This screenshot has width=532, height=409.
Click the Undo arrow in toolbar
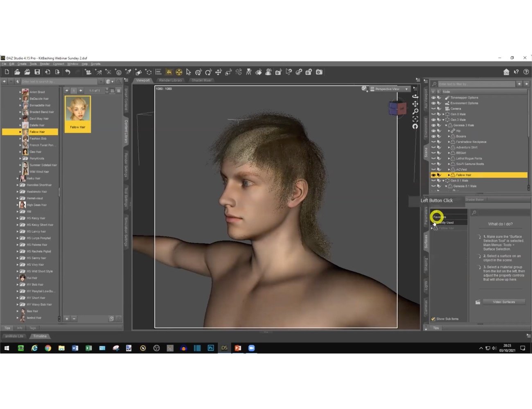point(68,72)
